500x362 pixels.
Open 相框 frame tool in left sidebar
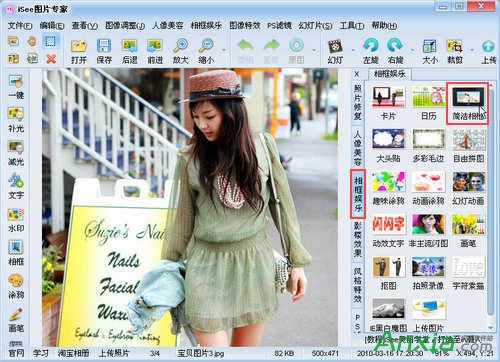click(16, 253)
